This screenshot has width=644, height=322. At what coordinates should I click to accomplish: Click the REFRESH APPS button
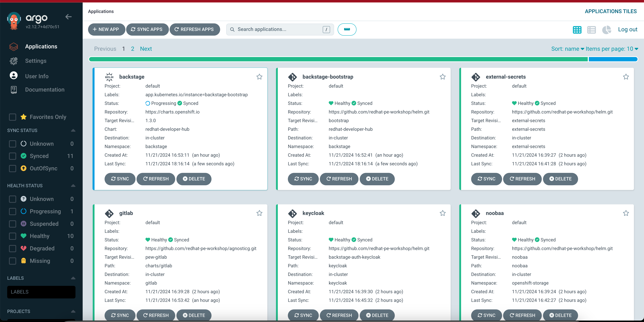[x=194, y=30]
